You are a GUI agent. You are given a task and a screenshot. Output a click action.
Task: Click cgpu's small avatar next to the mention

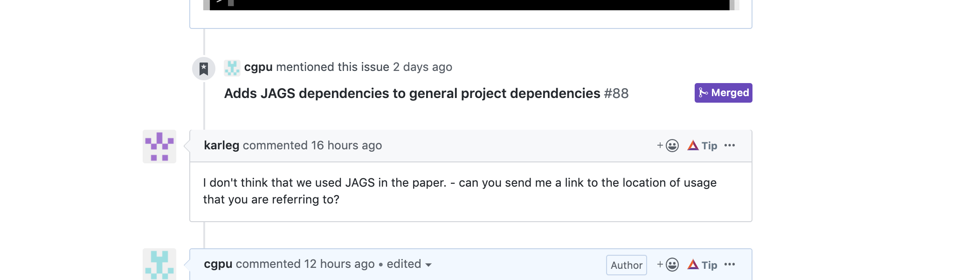[232, 68]
